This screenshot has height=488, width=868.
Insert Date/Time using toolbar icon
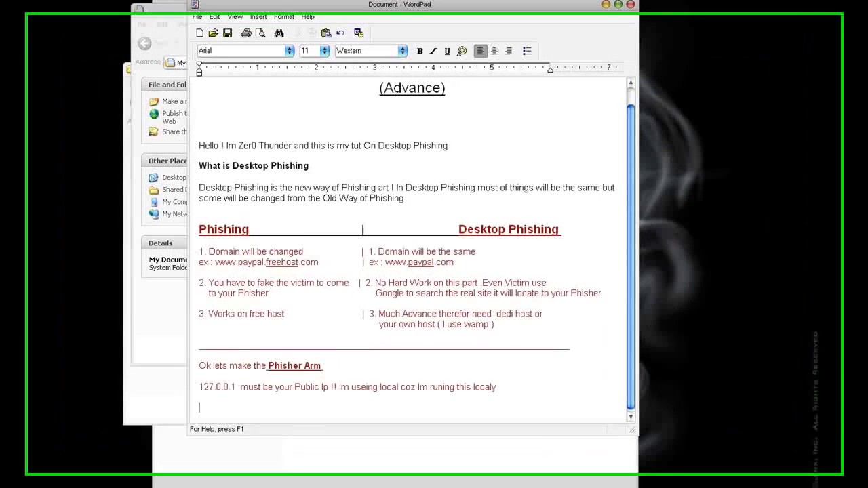[359, 33]
